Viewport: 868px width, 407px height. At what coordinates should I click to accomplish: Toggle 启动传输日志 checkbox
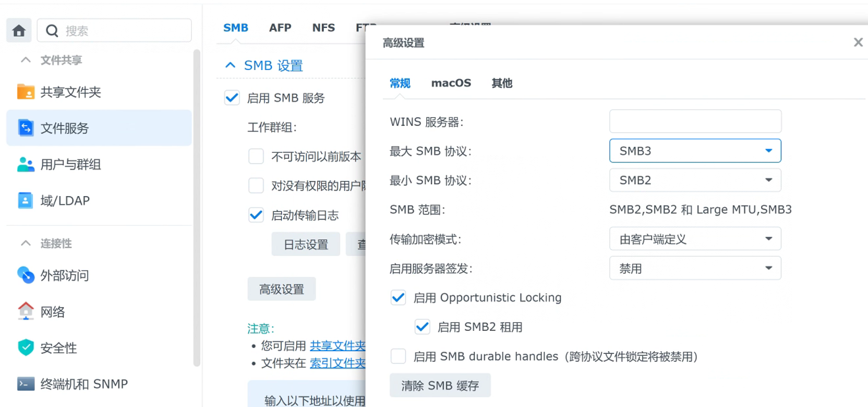coord(256,215)
